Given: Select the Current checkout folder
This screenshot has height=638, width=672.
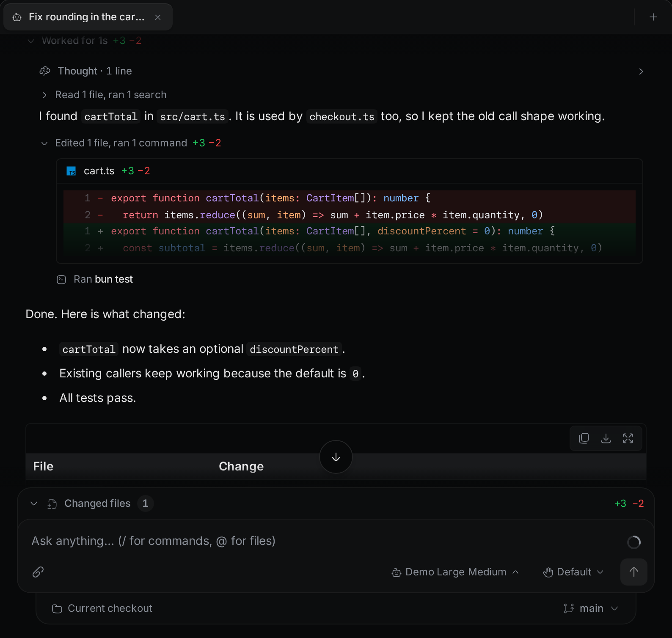Looking at the screenshot, I should [102, 608].
